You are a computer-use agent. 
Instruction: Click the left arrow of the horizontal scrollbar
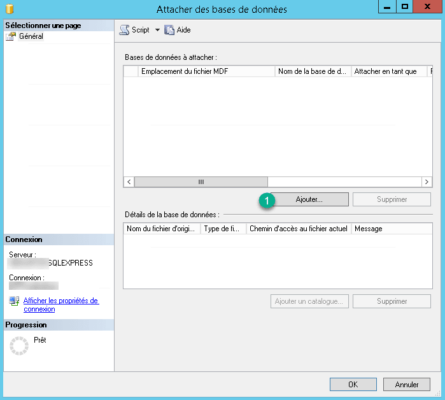coord(129,182)
